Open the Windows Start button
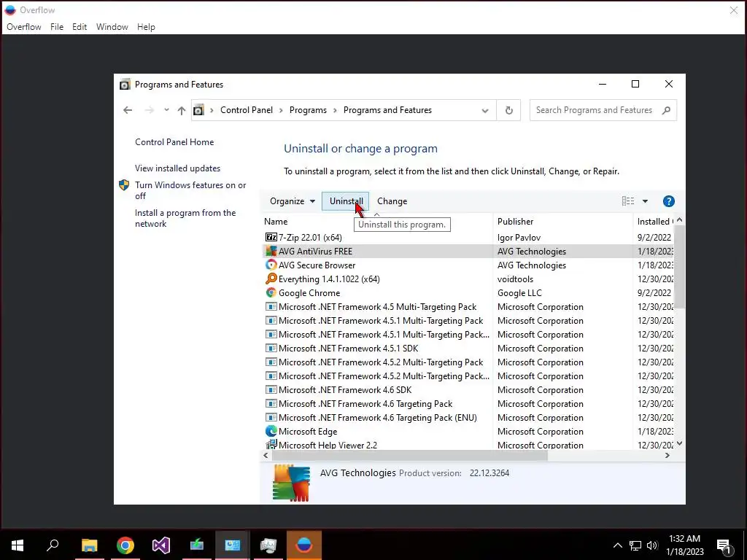The width and height of the screenshot is (747, 560). click(x=18, y=545)
